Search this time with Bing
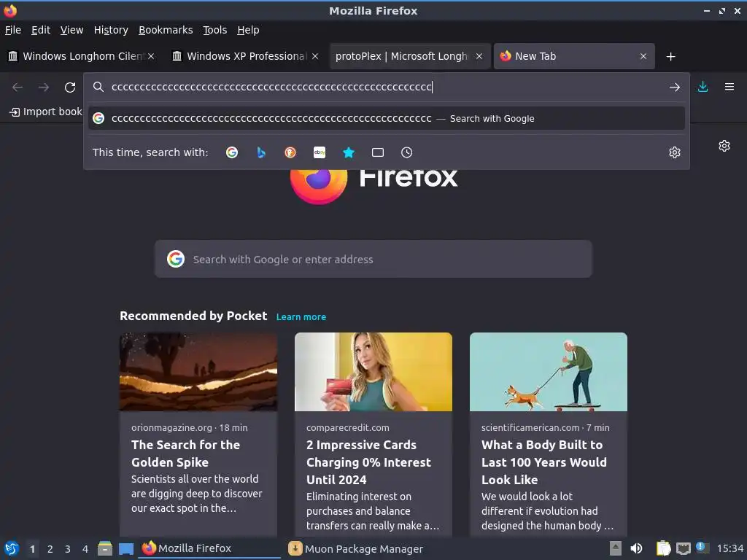 261,152
